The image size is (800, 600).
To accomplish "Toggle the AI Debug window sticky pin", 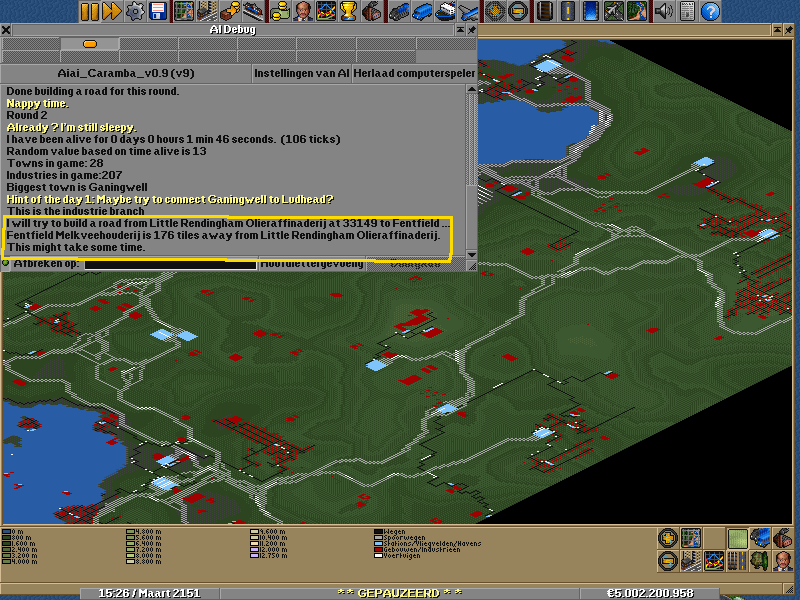I will 471,30.
